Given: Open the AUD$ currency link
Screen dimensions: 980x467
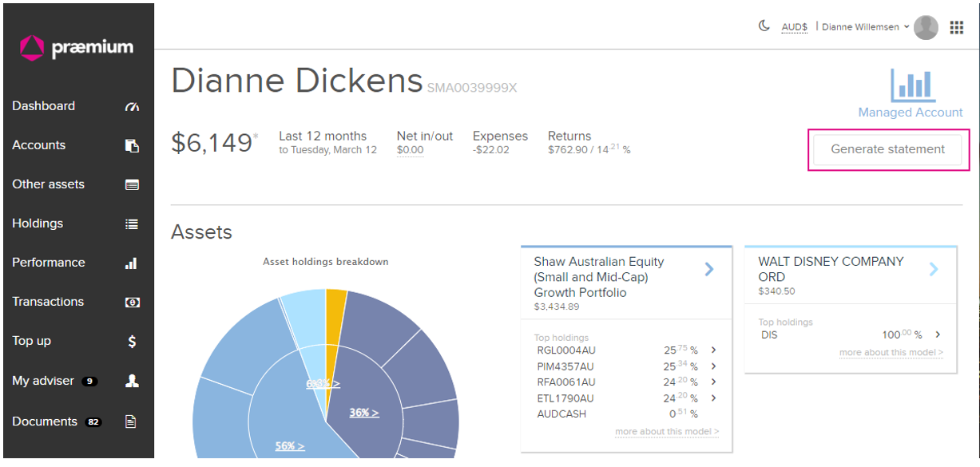Looking at the screenshot, I should tap(794, 26).
